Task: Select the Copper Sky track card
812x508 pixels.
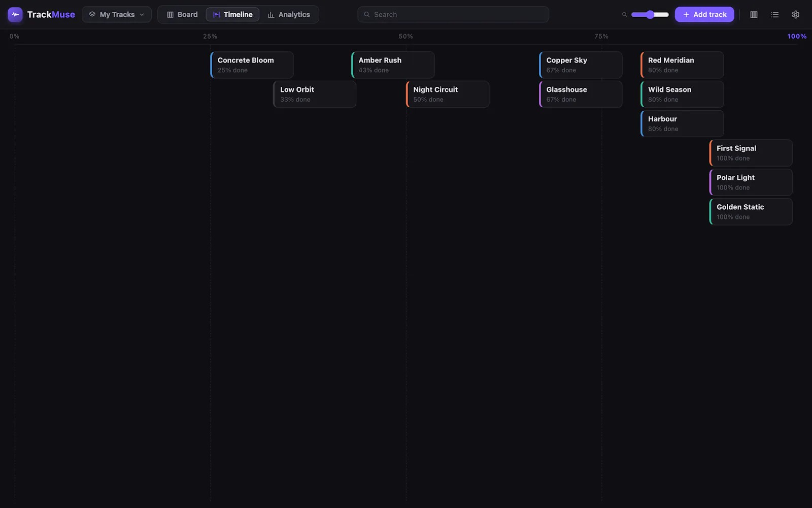Action: click(581, 65)
